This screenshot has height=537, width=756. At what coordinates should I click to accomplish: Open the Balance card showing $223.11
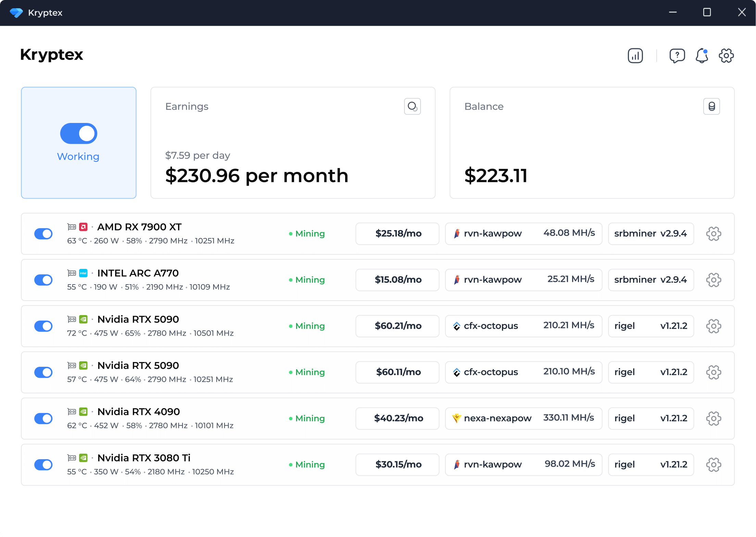592,143
